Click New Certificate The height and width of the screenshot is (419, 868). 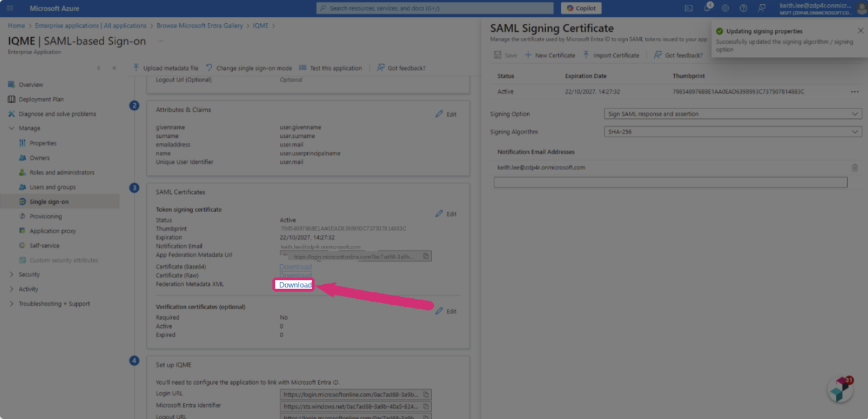click(550, 56)
